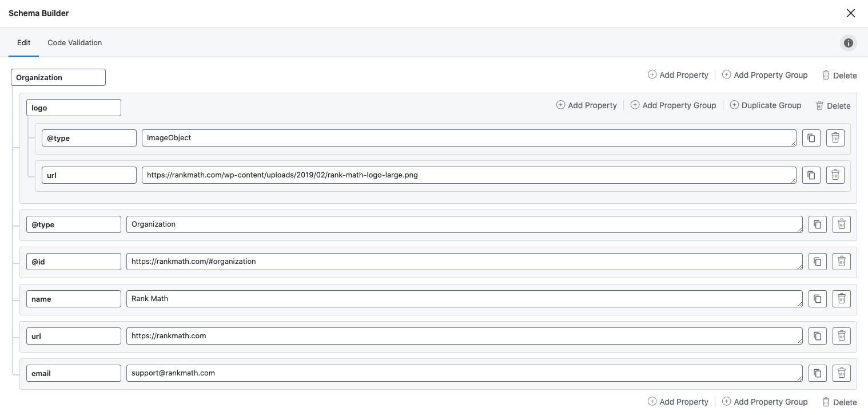Delete the @type Organization property

[842, 224]
